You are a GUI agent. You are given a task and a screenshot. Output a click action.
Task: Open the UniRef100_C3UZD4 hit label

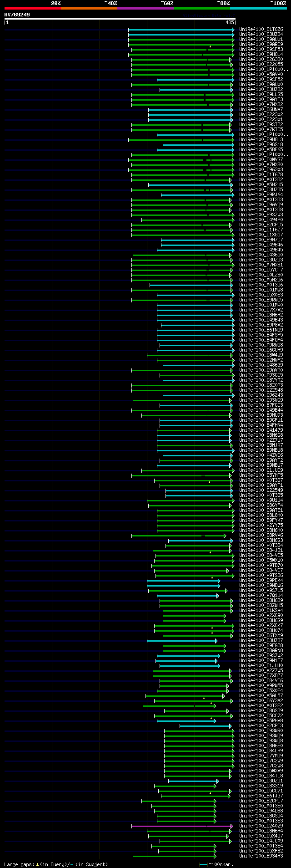coord(261,35)
